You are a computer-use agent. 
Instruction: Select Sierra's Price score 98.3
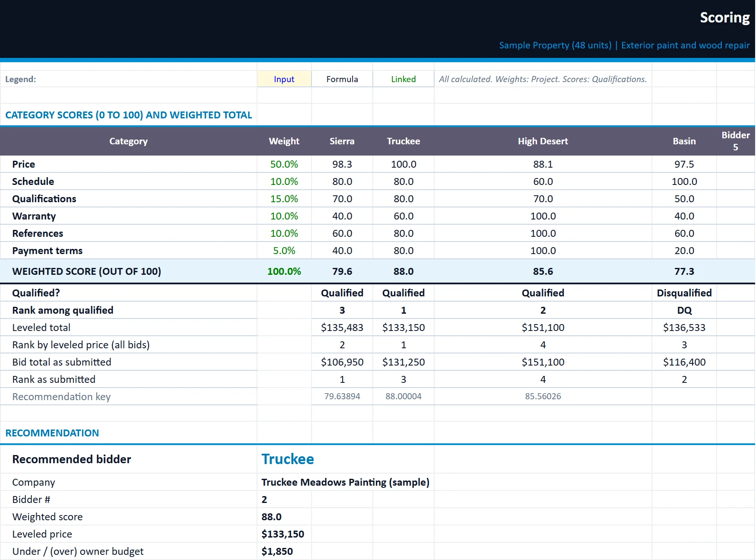[x=342, y=164]
